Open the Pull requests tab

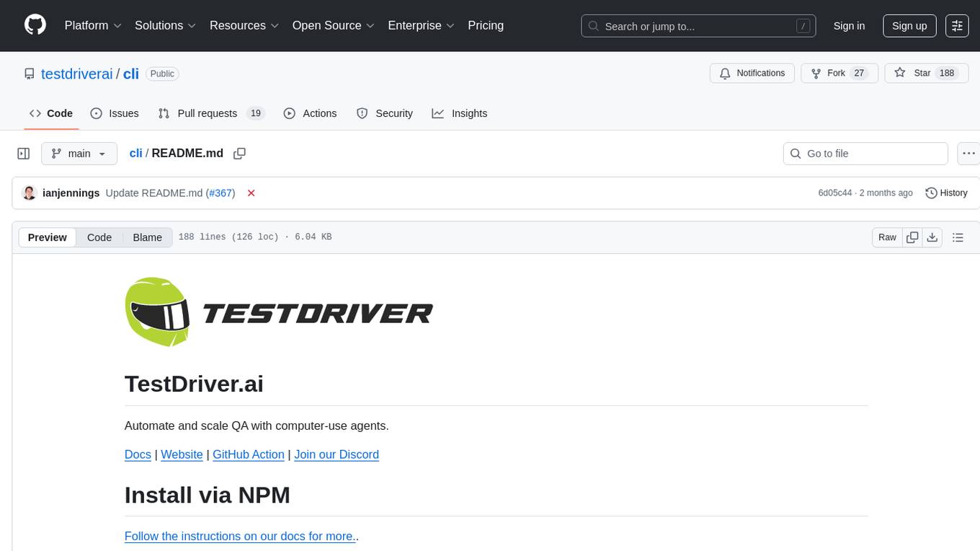[x=211, y=113]
